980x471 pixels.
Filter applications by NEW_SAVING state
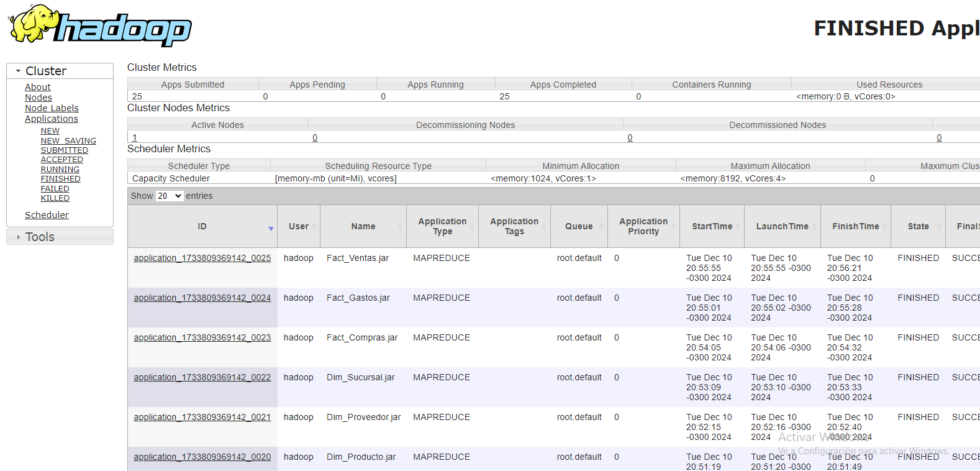68,141
